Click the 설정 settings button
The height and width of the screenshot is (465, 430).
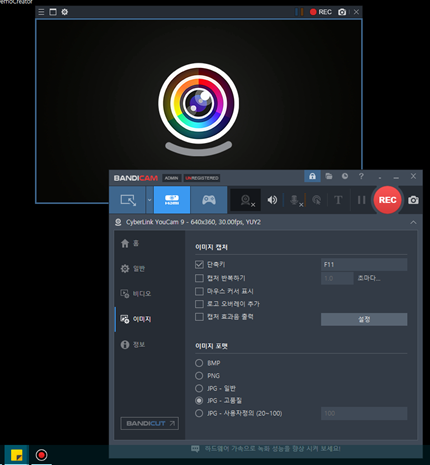pyautogui.click(x=364, y=319)
